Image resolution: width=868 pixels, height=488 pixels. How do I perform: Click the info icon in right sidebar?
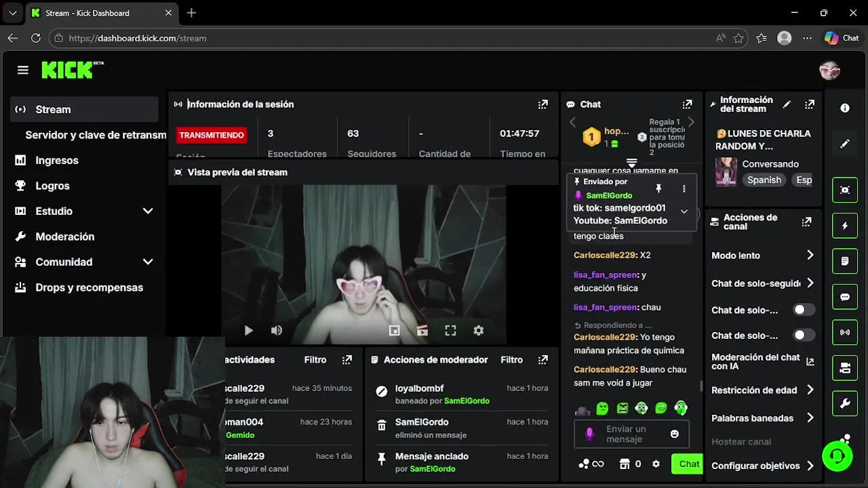(845, 108)
